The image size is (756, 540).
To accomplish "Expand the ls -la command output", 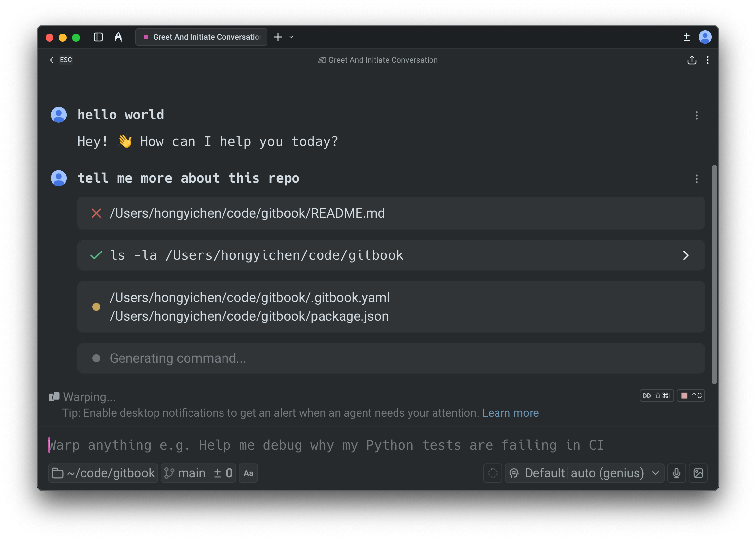I will coord(685,255).
